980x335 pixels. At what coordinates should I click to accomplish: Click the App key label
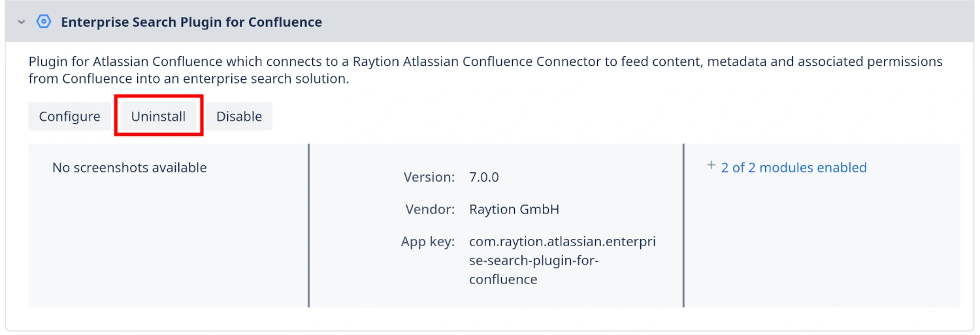pos(427,242)
